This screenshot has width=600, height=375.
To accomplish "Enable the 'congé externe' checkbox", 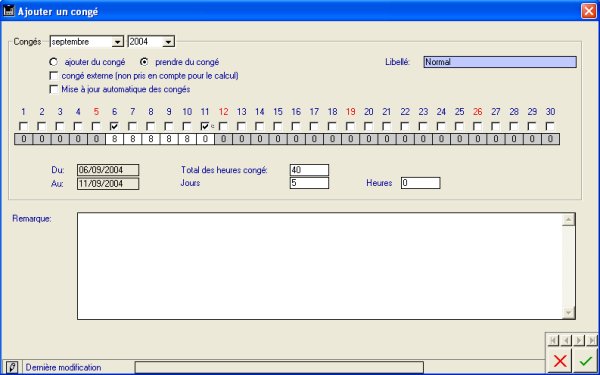I will click(54, 76).
